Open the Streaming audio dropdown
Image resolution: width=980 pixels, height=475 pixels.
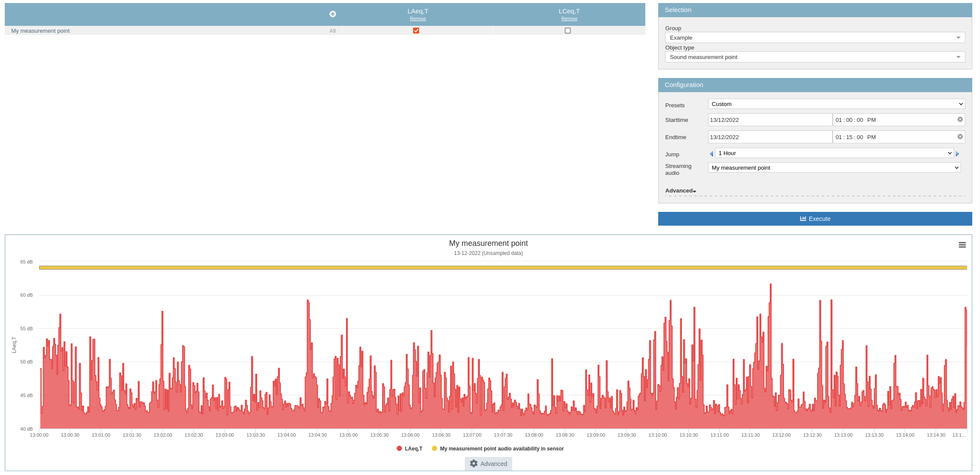(x=834, y=168)
